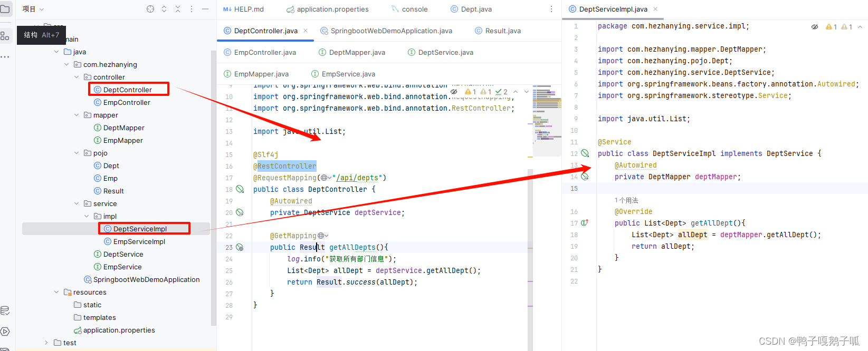Collapse the com.hezhanying package
This screenshot has width=868, height=351.
point(66,64)
